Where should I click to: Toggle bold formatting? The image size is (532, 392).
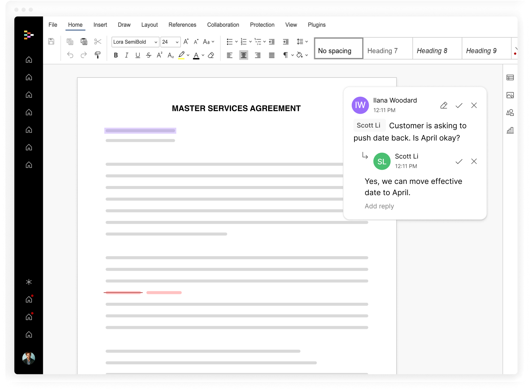116,55
